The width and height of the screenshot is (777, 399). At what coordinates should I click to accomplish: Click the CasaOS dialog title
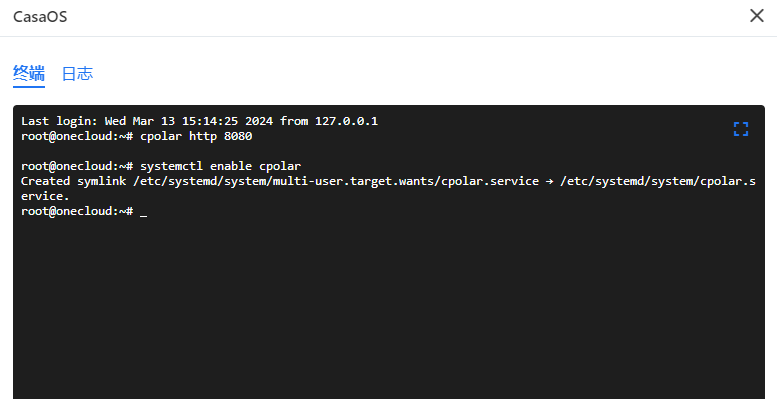tap(40, 17)
